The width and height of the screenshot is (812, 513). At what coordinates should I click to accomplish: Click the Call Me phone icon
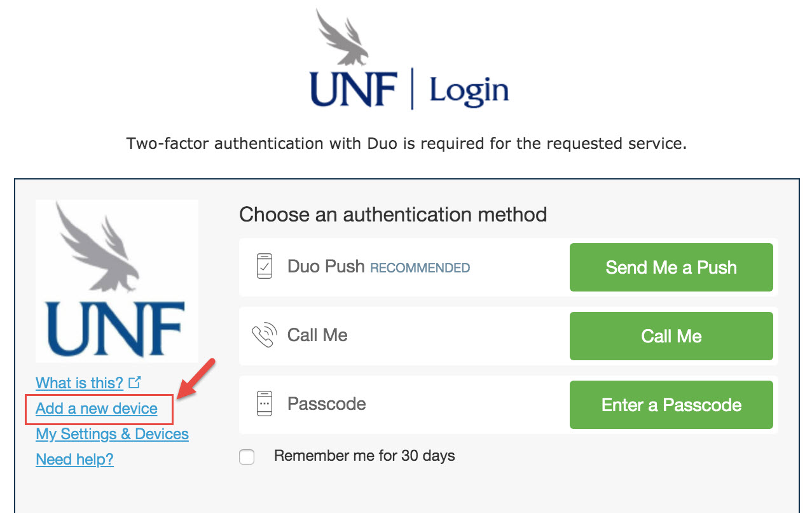pos(264,335)
